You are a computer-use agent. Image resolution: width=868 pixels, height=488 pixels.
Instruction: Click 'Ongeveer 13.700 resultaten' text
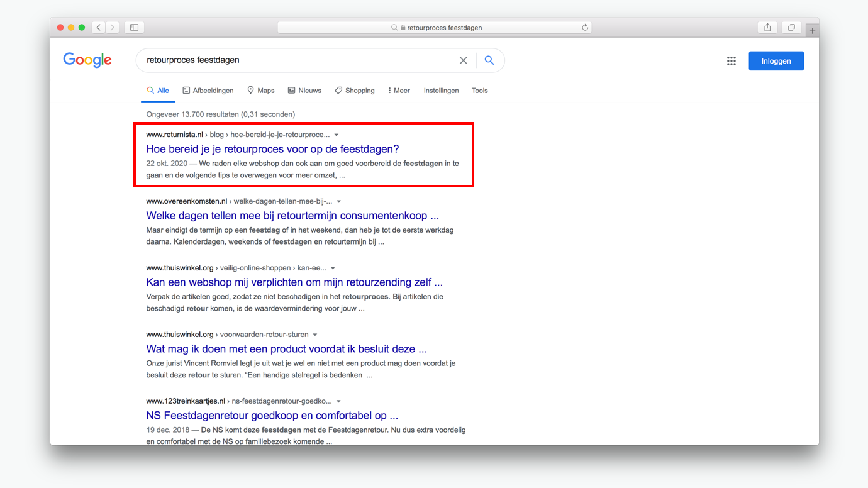(192, 114)
